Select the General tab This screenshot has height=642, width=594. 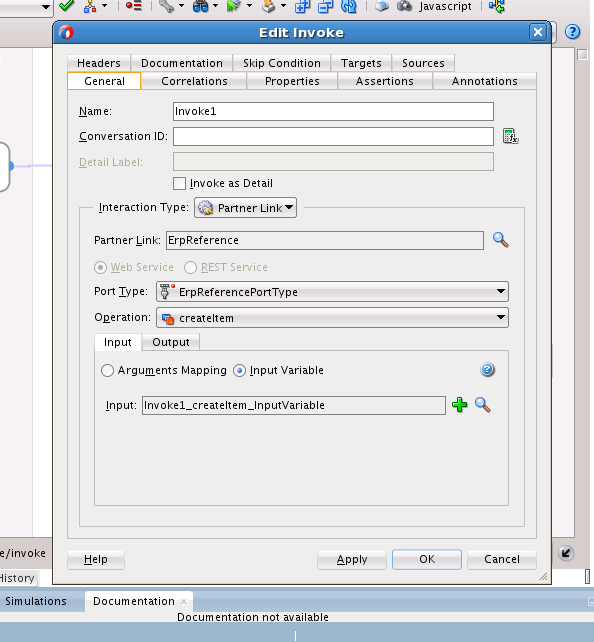(x=104, y=81)
